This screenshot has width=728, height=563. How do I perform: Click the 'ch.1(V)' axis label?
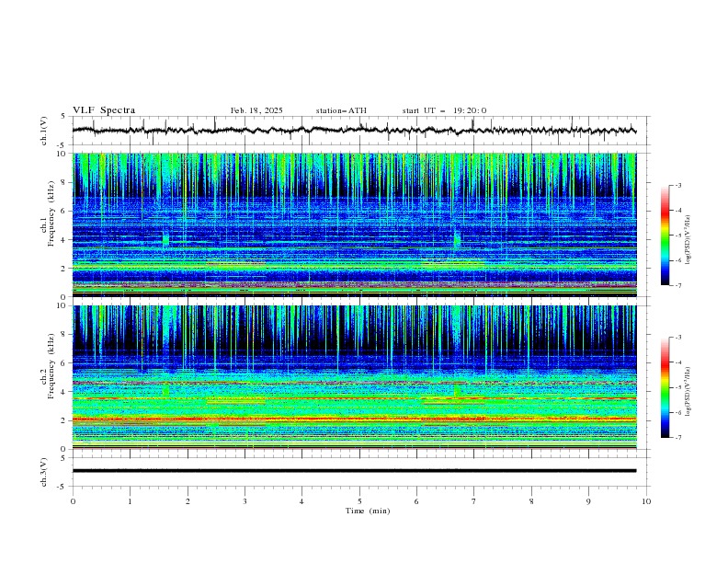tap(44, 131)
